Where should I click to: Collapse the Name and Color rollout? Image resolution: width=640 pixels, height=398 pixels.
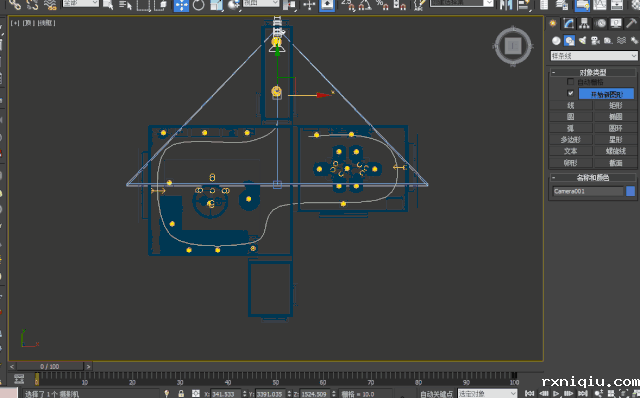592,177
